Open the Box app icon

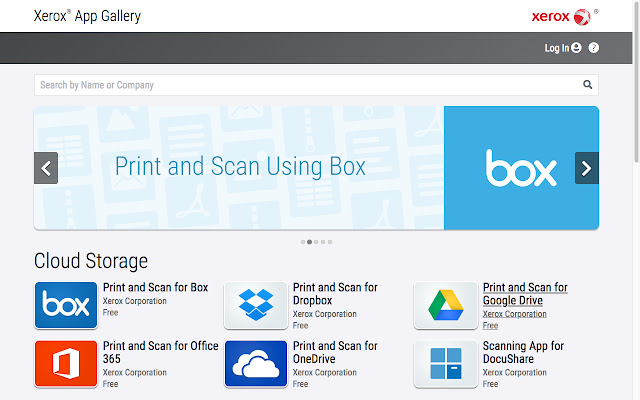[66, 305]
